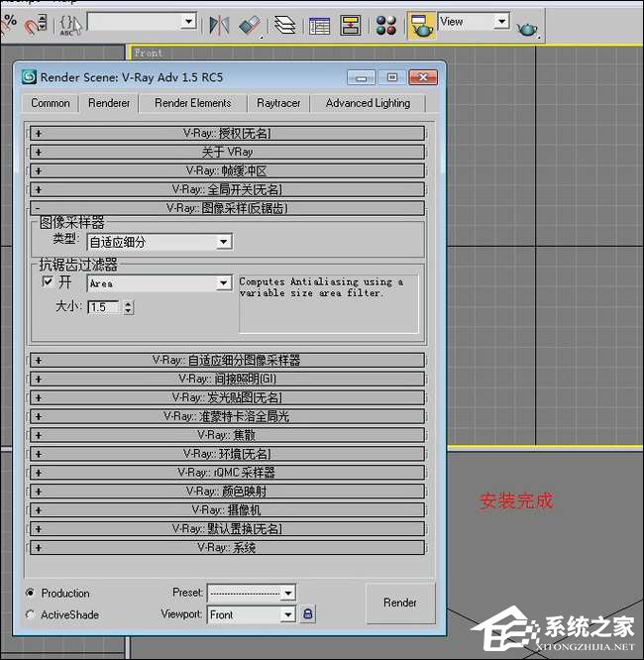The image size is (644, 660).
Task: Minimize the Render Scene dialog
Action: tap(362, 77)
